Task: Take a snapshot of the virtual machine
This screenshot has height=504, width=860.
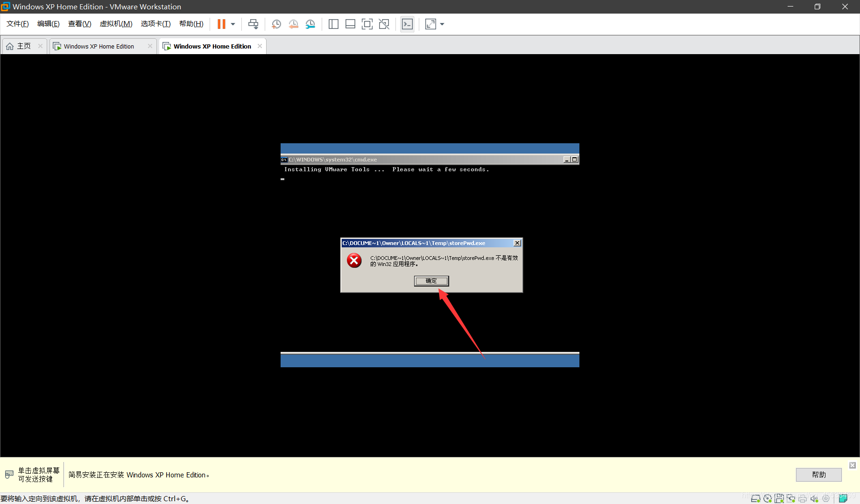Action: point(276,24)
